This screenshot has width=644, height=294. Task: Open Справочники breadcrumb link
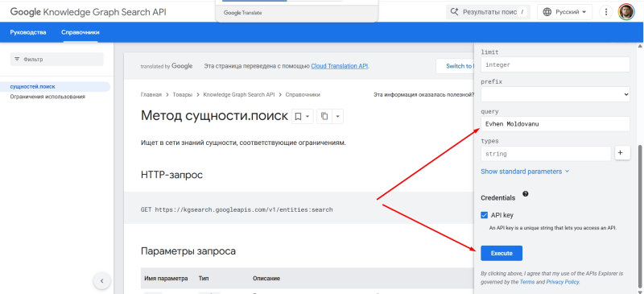coord(303,94)
